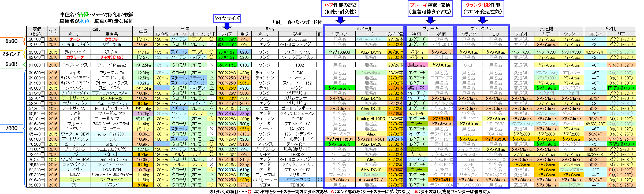Select the 53T front gear cell
Image resolution: width=644 pixels, height=194 pixels.
pos(595,103)
